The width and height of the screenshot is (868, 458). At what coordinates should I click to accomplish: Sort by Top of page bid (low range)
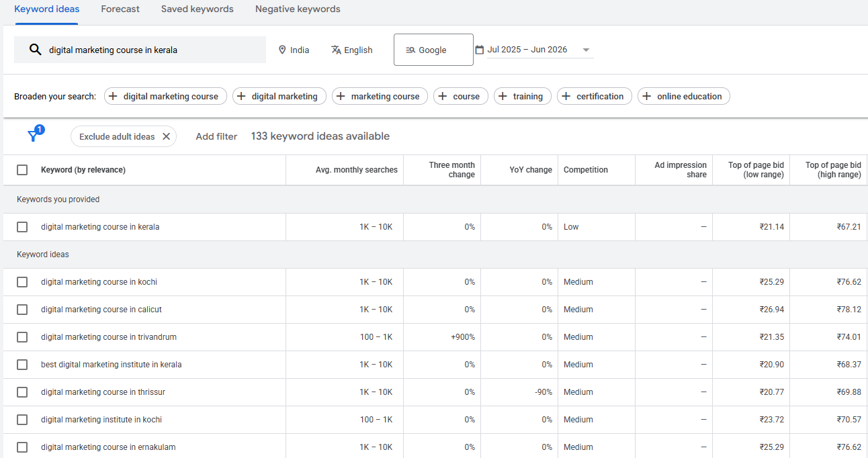point(756,170)
